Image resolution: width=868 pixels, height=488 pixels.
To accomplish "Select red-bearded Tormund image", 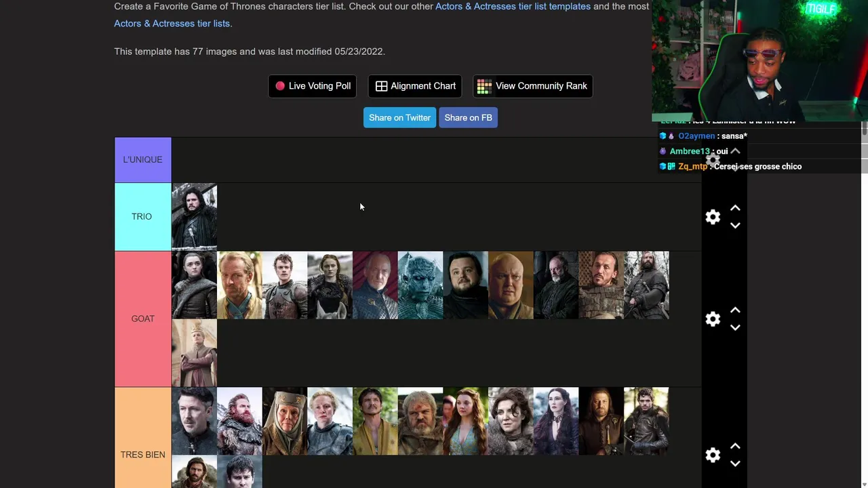I will click(239, 421).
